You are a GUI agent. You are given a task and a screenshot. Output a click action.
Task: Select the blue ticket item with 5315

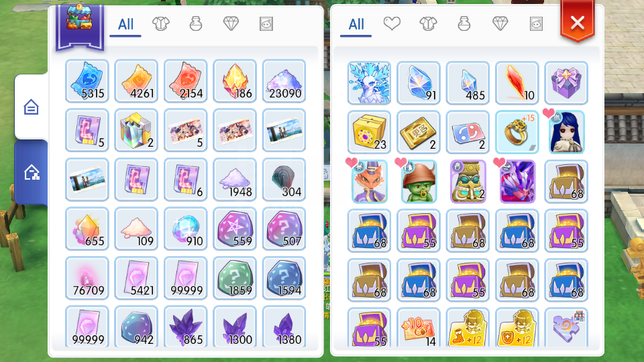[87, 81]
